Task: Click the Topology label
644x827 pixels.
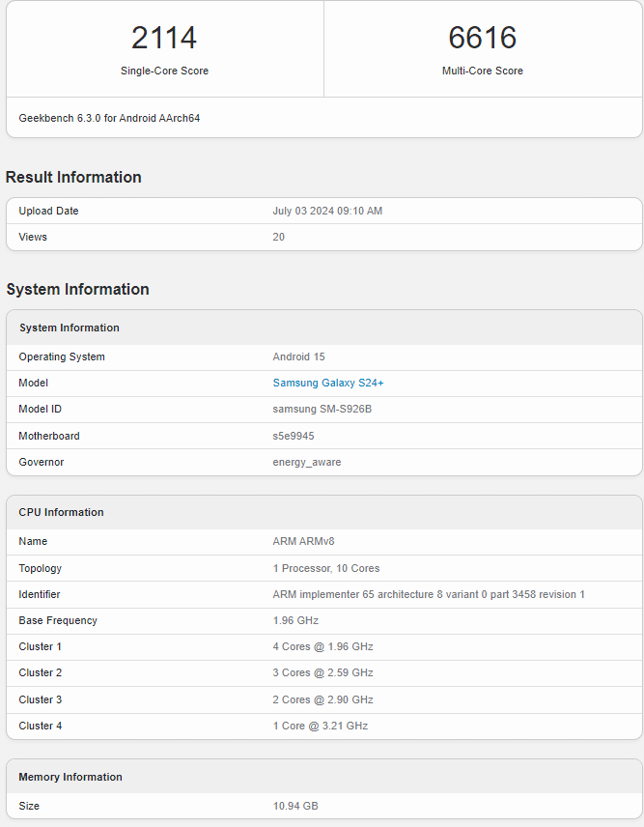Action: pos(40,568)
